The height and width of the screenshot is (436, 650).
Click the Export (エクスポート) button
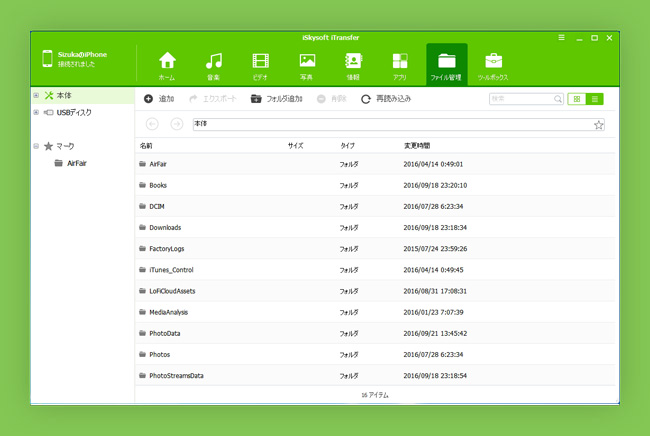click(x=213, y=99)
